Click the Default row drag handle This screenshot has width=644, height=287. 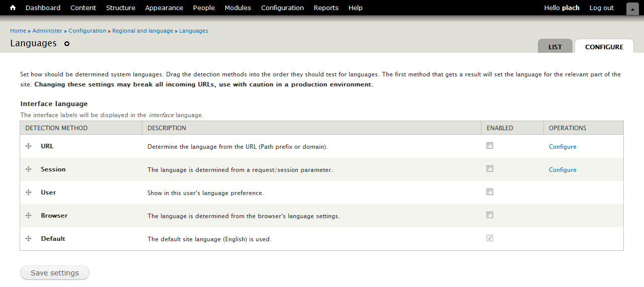click(29, 239)
